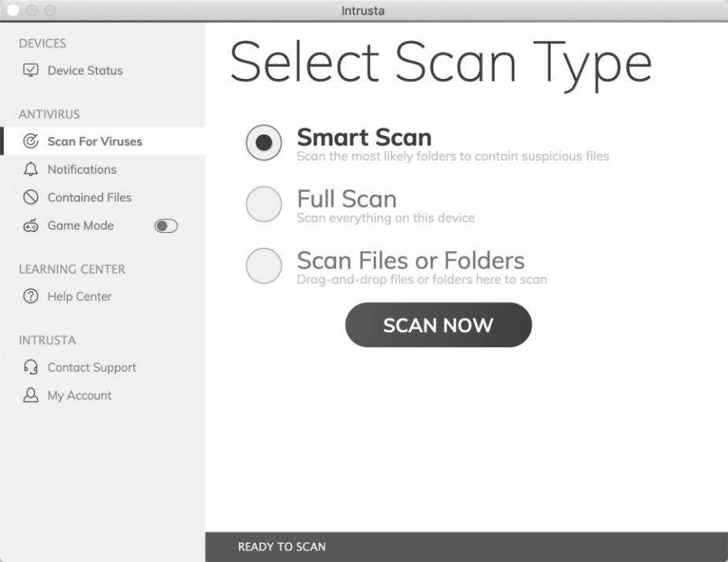Open Contained Files via its prohibition icon

tap(30, 197)
